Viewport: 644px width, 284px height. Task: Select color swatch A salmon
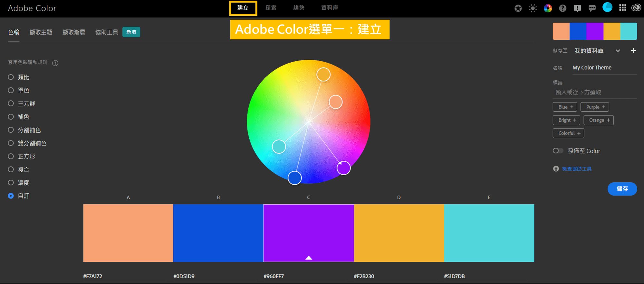click(128, 233)
